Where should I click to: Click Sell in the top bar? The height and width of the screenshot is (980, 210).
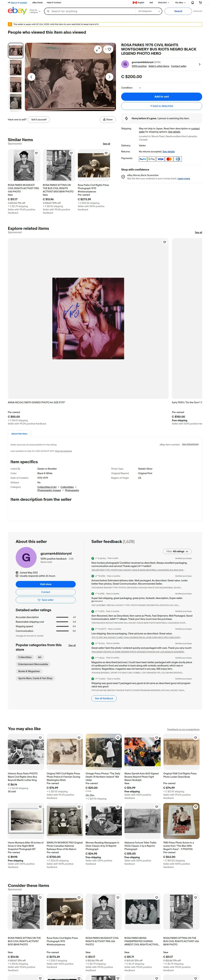[151, 3]
